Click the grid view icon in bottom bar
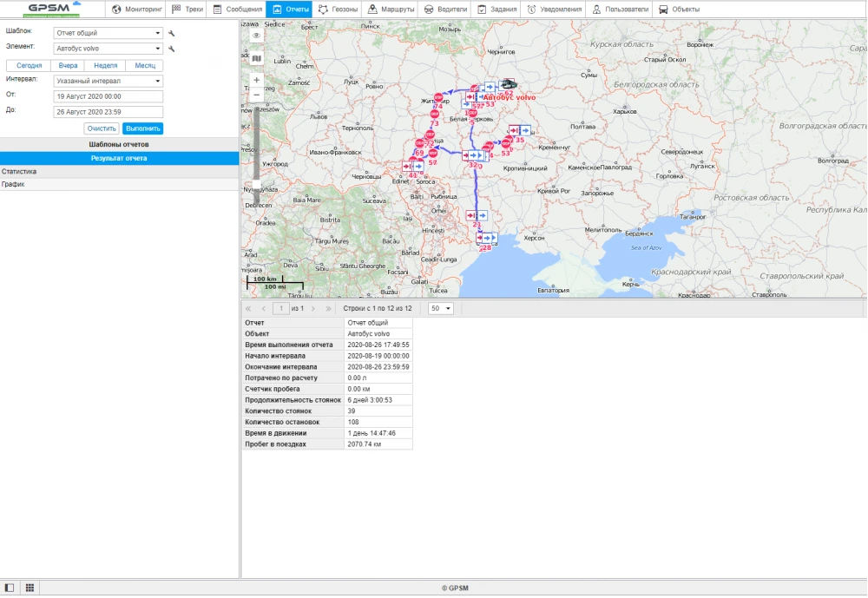Image resolution: width=868 pixels, height=598 pixels. click(x=30, y=588)
